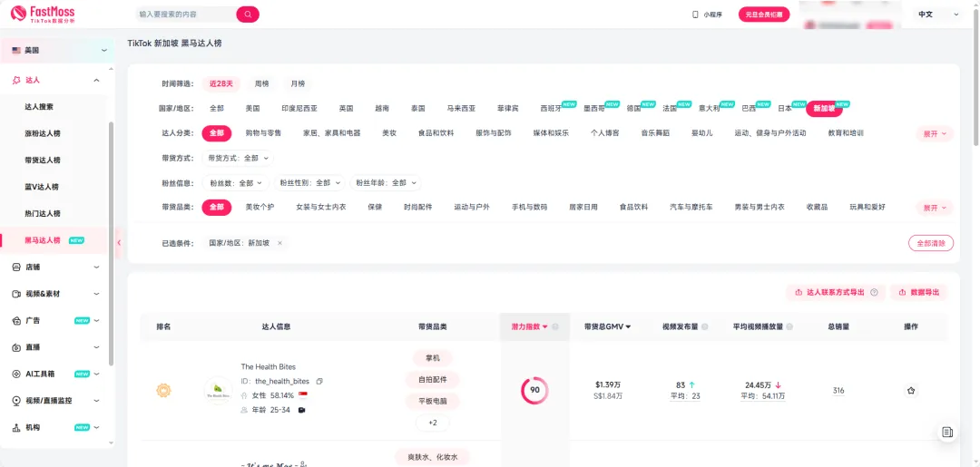Open 达人搜索 in the sidebar
This screenshot has height=467, width=980.
coord(39,107)
